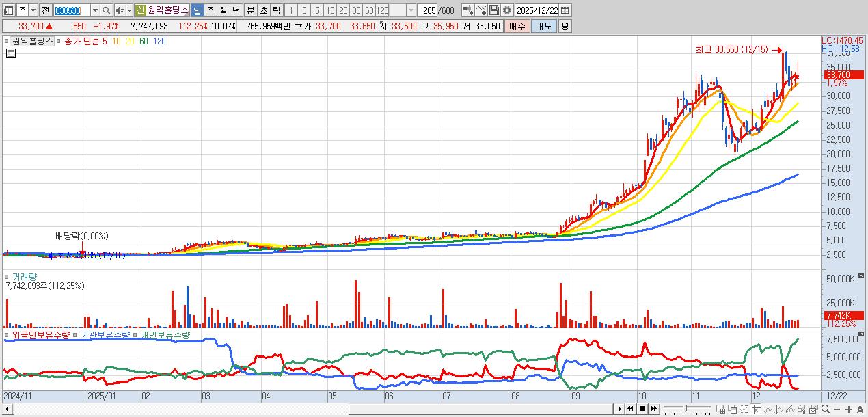
Task: Click the plus zoom-in icon
Action: pyautogui.click(x=848, y=409)
